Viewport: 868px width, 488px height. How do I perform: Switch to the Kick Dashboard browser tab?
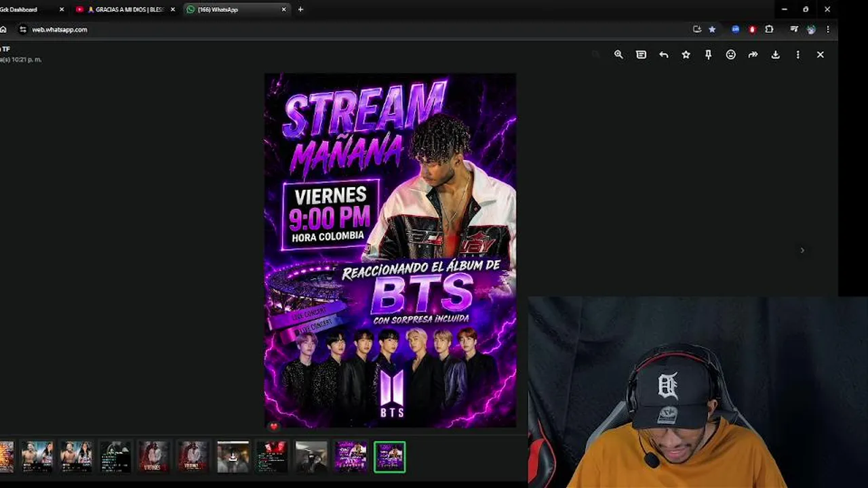point(28,9)
